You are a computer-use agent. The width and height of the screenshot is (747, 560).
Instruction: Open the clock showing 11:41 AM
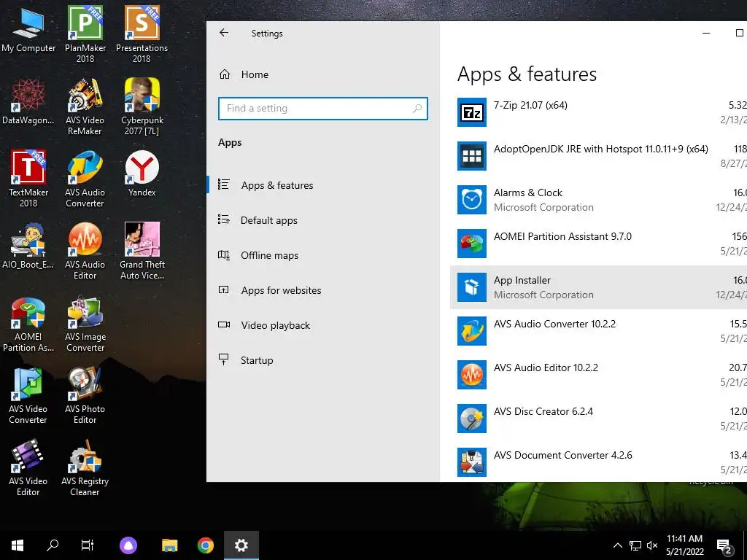684,545
